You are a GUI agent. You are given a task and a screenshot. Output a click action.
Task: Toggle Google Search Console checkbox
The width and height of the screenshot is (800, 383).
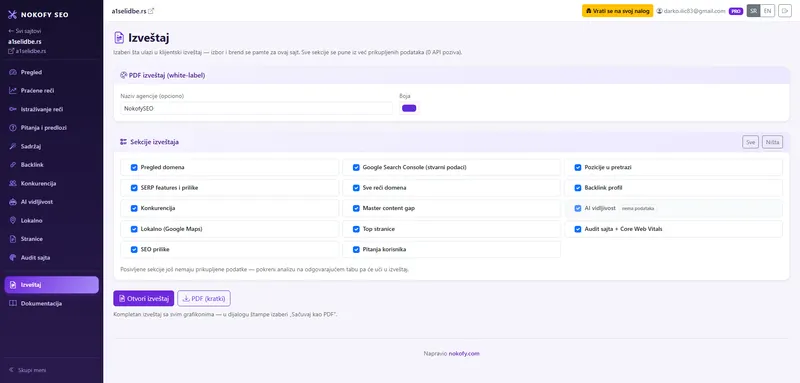point(356,167)
